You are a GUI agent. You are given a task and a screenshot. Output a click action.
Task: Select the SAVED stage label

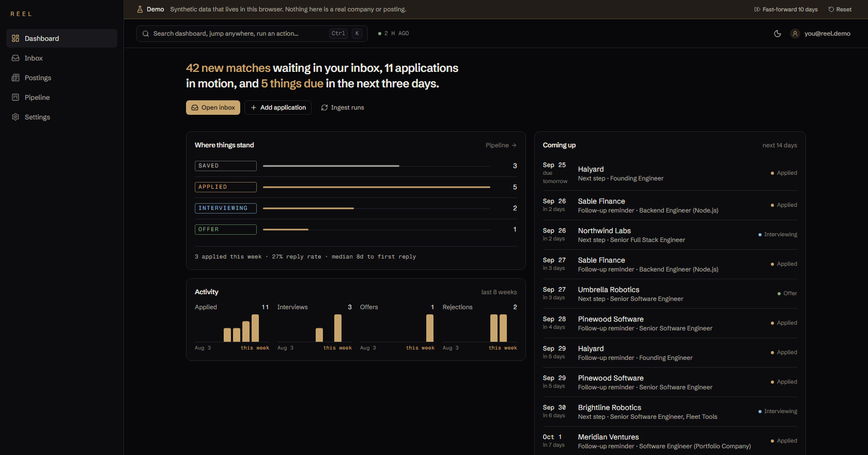[226, 166]
